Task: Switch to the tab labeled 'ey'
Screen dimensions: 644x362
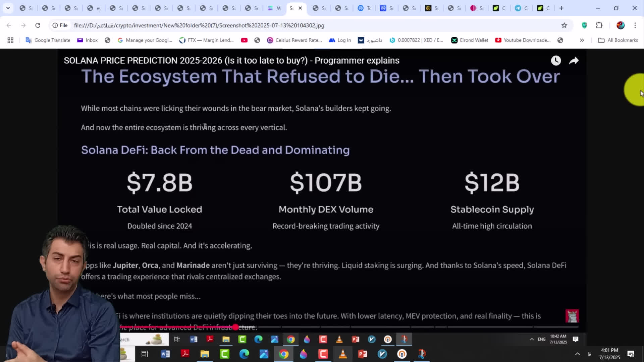Action: (x=94, y=8)
